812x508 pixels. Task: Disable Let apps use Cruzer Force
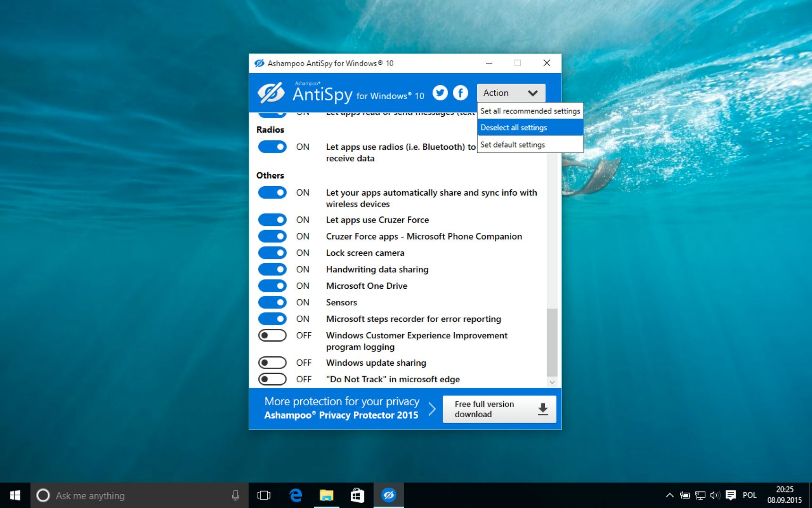[x=272, y=220]
